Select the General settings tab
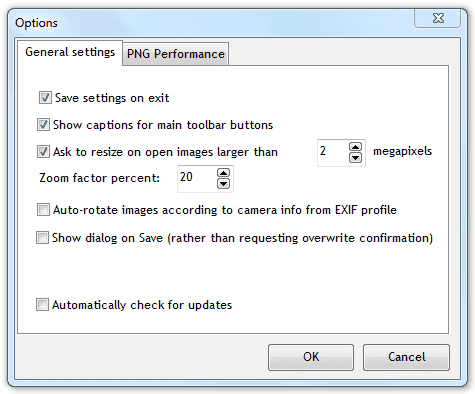This screenshot has width=475, height=394. 70,52
